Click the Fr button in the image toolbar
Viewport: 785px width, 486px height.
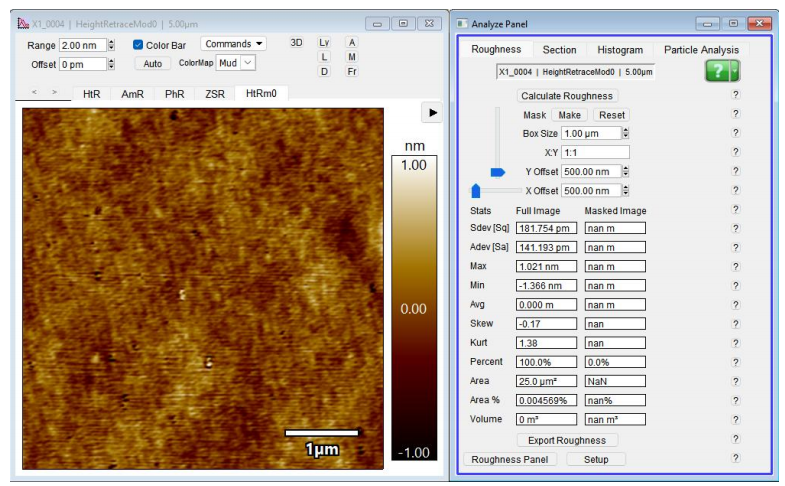coord(352,72)
